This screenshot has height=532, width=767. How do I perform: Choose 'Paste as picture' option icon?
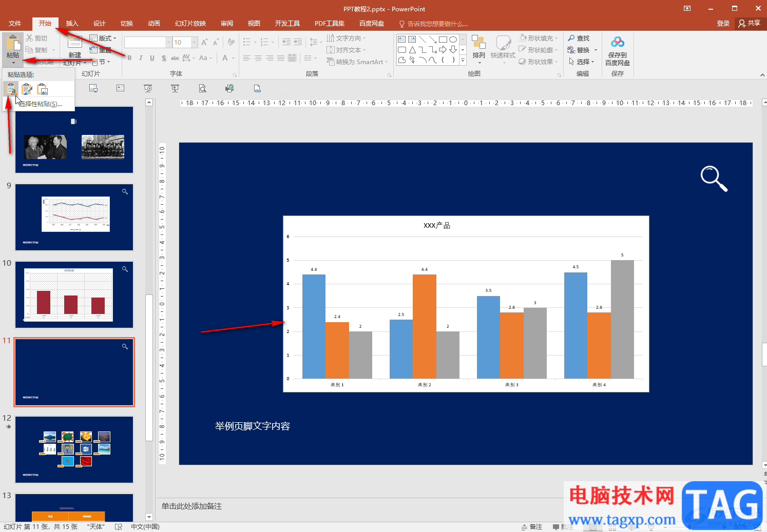tap(43, 89)
